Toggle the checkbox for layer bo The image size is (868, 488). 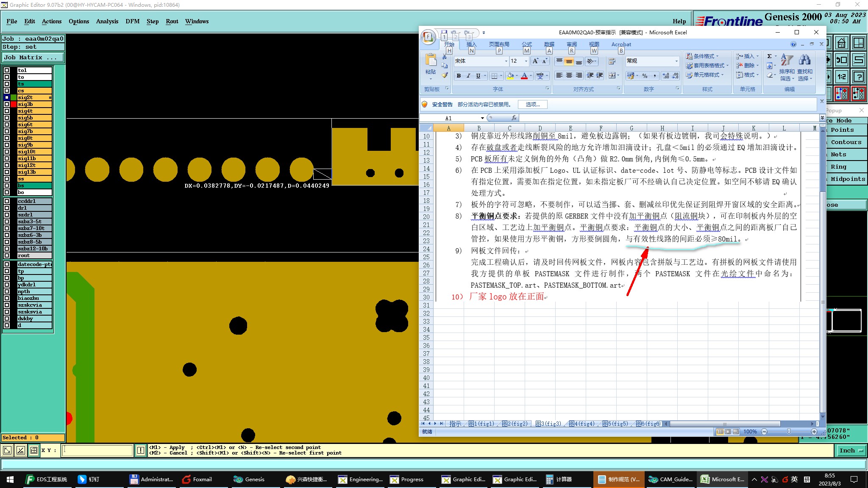pos(7,192)
